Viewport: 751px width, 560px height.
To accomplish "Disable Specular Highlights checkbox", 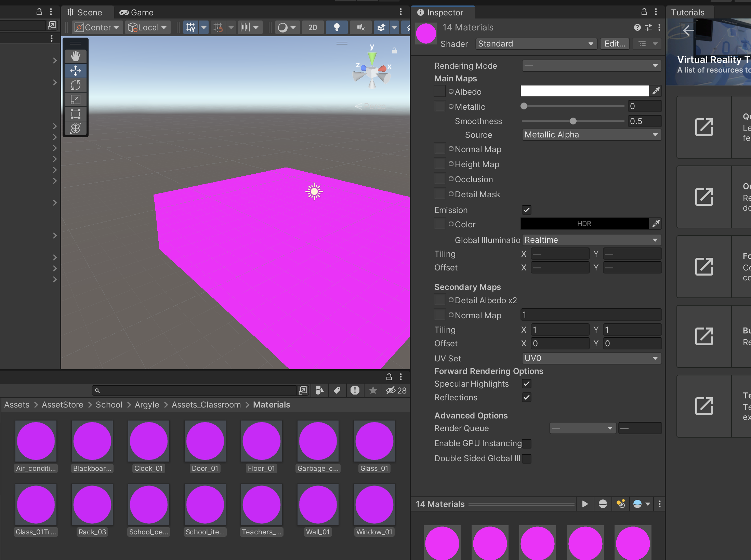I will click(x=527, y=384).
